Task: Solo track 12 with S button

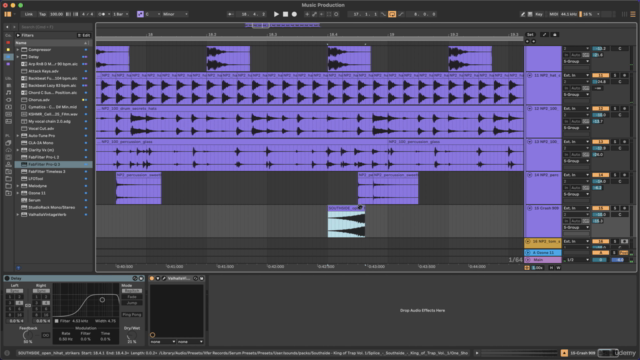Action: pos(615,109)
